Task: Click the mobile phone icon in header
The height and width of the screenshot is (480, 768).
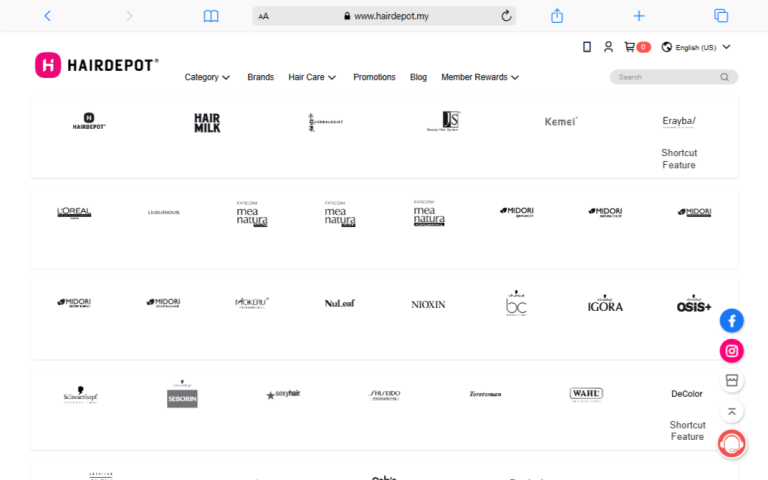Action: tap(587, 47)
